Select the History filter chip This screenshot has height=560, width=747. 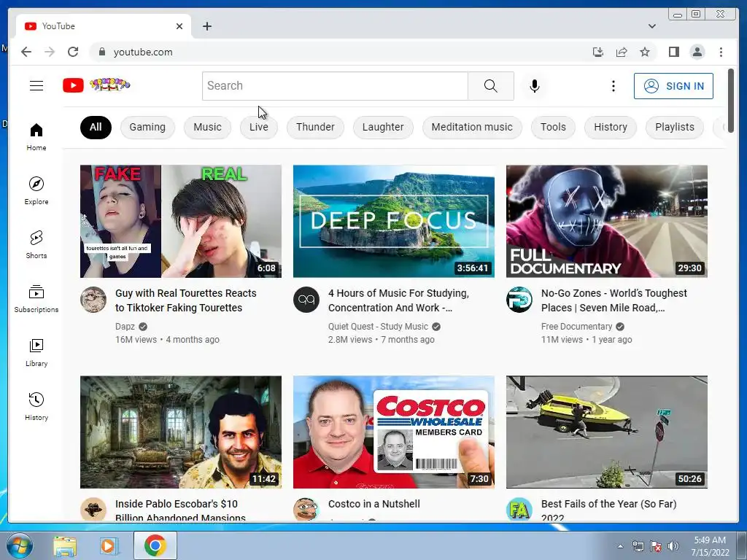pyautogui.click(x=611, y=127)
